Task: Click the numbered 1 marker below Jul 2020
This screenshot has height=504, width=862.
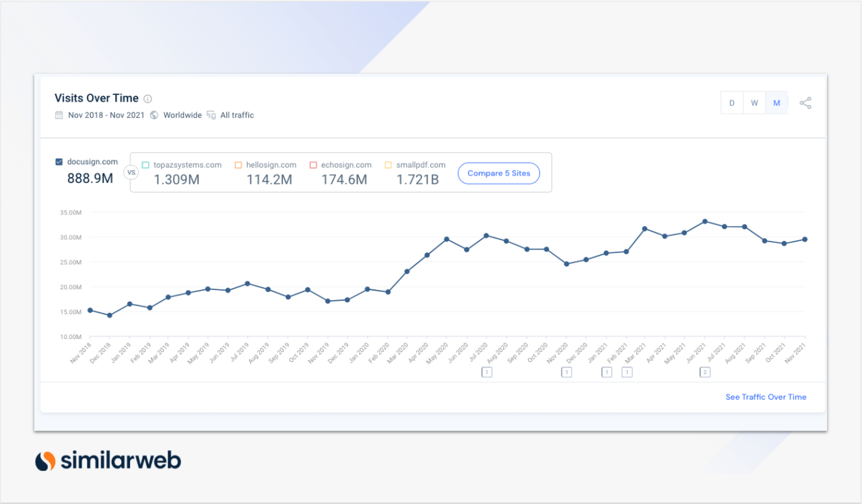Action: (x=487, y=371)
